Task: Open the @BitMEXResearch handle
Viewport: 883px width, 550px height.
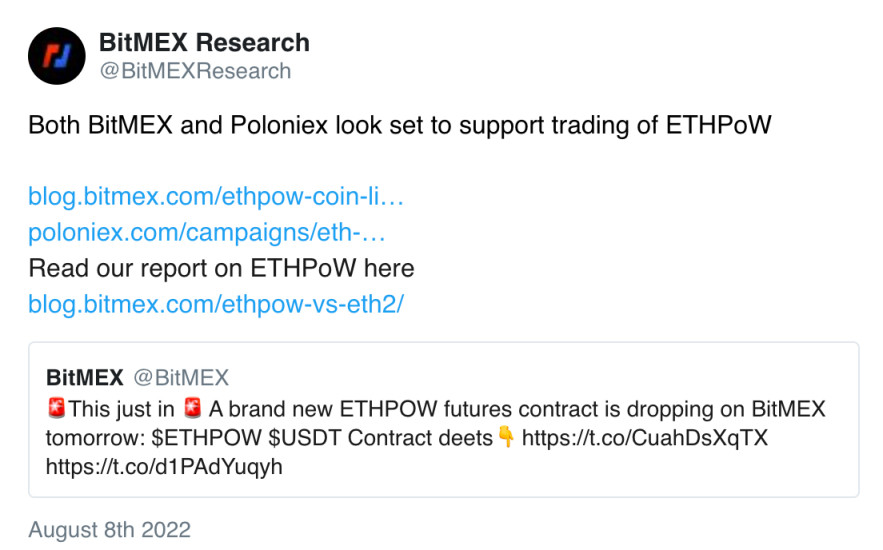Action: tap(195, 71)
